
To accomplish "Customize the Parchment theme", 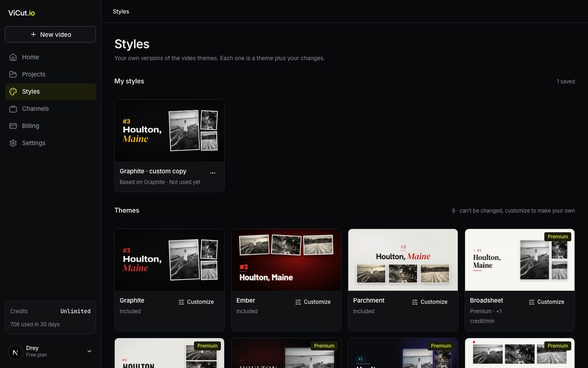I will click(x=430, y=302).
